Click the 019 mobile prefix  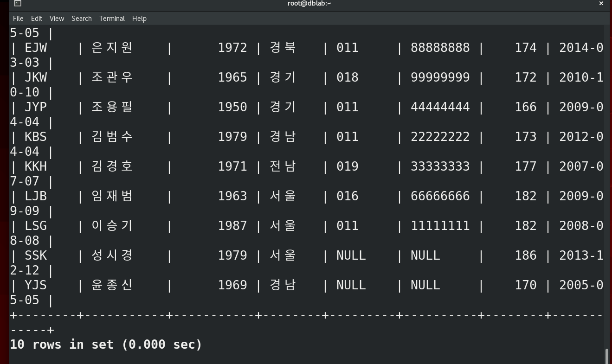tap(348, 166)
